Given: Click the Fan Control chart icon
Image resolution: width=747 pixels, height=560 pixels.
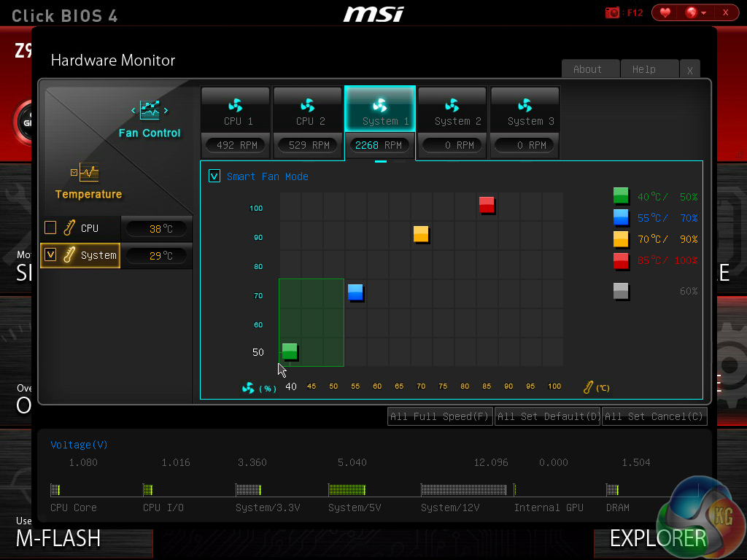Looking at the screenshot, I should [x=150, y=110].
